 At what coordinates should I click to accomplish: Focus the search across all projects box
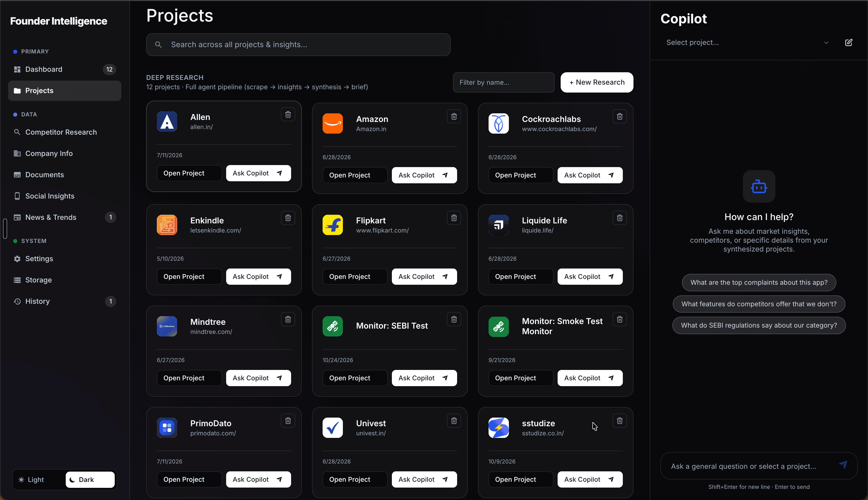[x=298, y=45]
